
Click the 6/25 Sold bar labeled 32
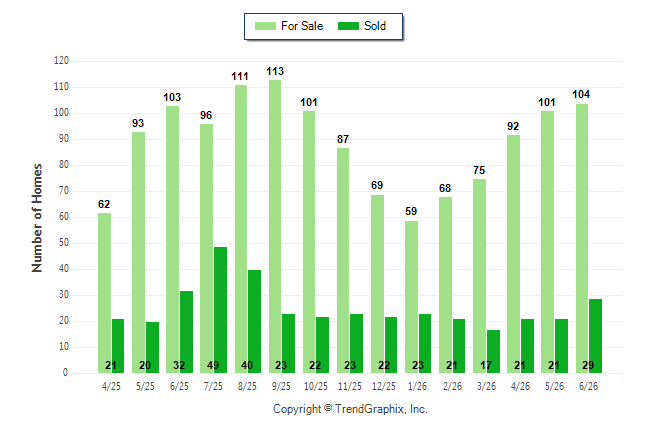pos(186,332)
